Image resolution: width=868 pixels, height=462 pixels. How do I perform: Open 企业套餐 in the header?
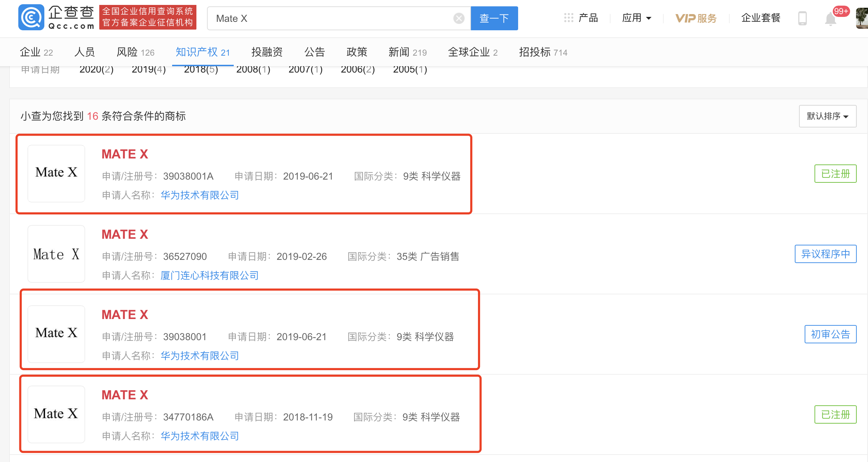click(x=761, y=18)
